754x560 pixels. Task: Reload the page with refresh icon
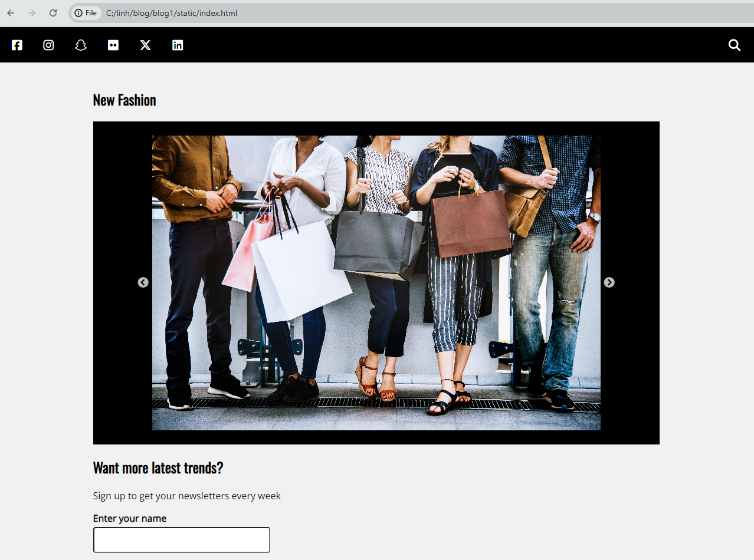(53, 13)
